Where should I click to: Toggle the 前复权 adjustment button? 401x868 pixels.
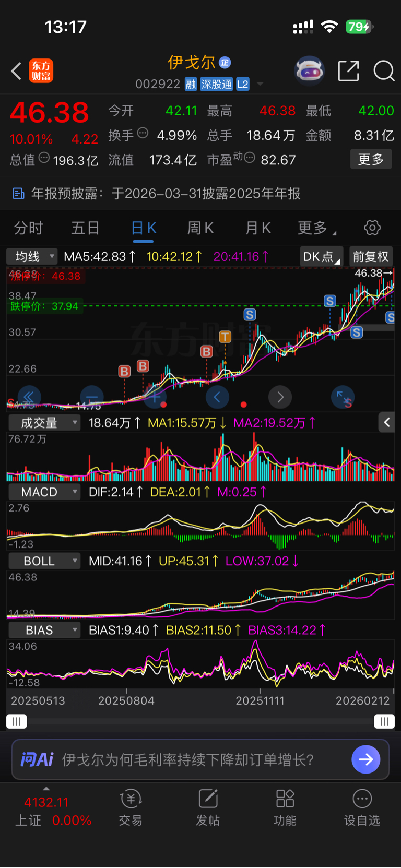371,257
